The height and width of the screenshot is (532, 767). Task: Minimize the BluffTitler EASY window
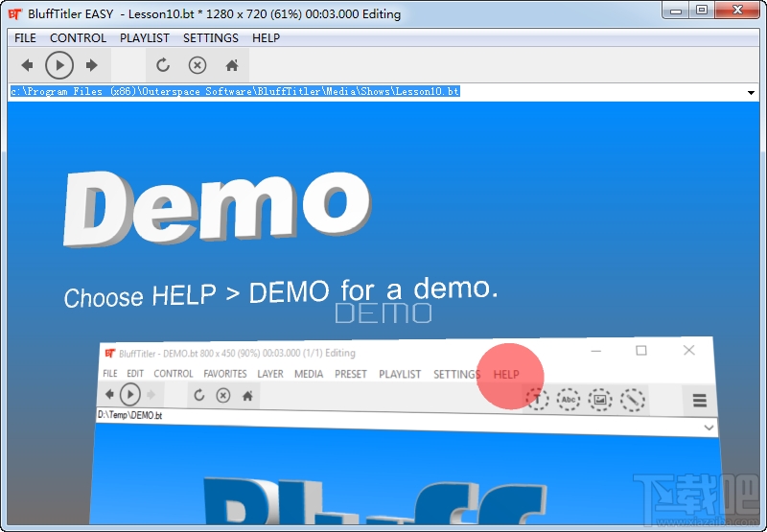[x=676, y=10]
